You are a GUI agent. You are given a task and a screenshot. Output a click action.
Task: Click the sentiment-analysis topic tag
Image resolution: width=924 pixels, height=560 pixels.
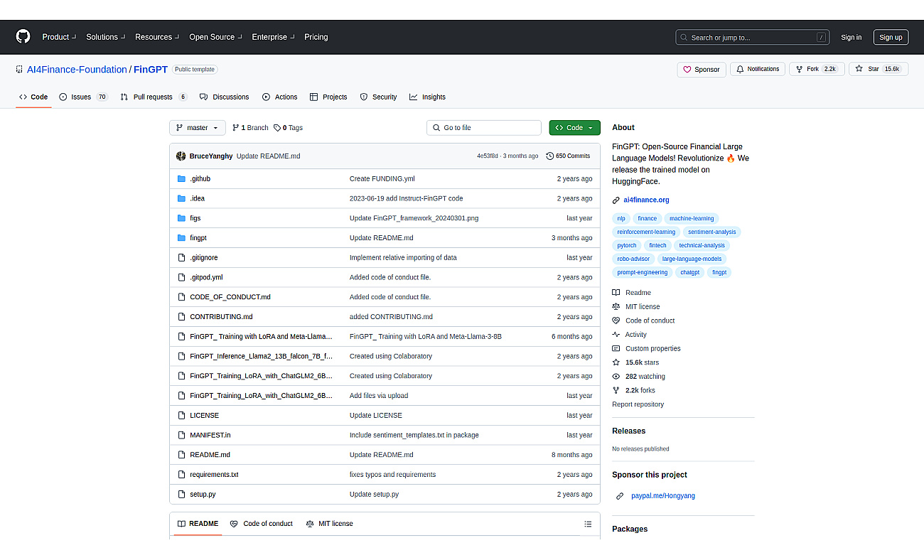click(712, 232)
